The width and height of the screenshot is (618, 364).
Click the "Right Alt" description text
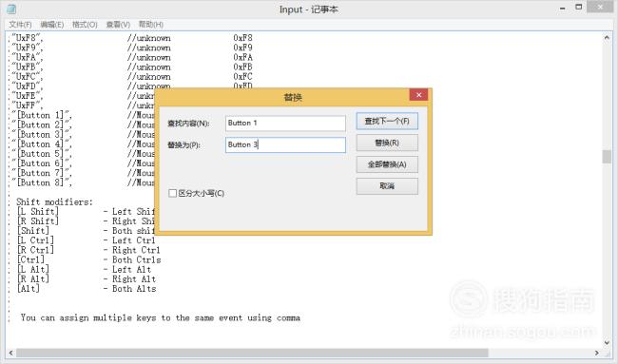[x=134, y=278]
